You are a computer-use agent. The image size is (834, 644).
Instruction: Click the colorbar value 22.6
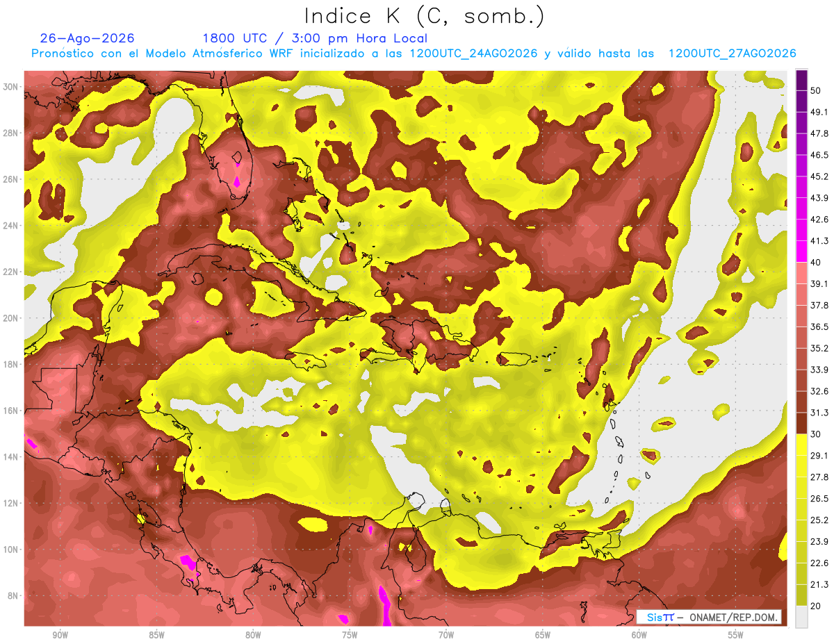(819, 563)
